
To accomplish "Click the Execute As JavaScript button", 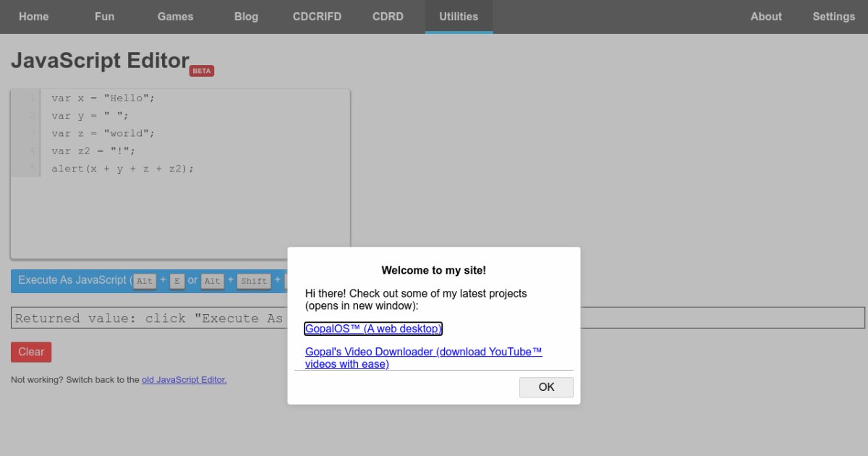I will pos(148,281).
